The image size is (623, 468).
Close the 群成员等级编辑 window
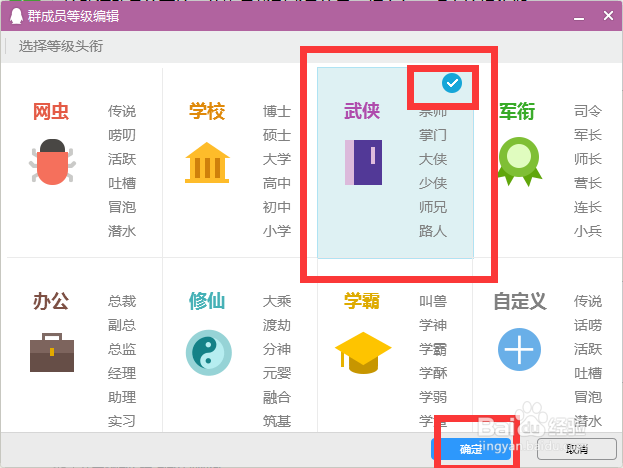point(608,16)
